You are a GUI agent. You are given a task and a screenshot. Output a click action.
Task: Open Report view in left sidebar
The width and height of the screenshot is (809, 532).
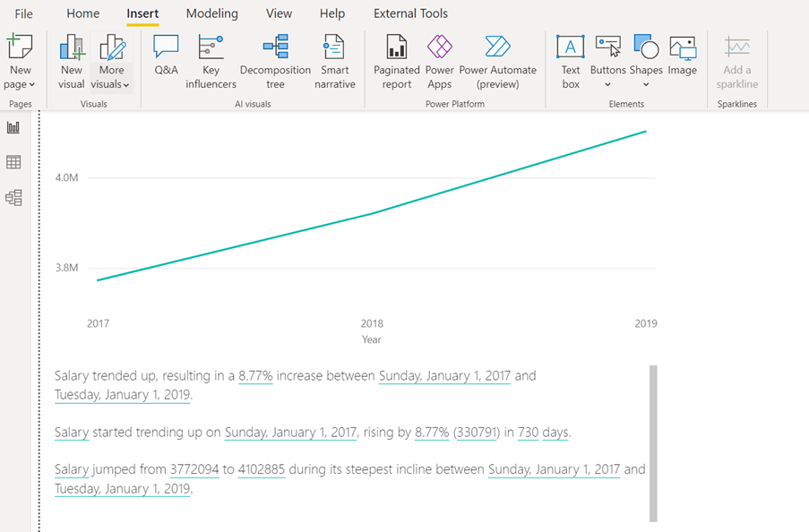pos(13,126)
